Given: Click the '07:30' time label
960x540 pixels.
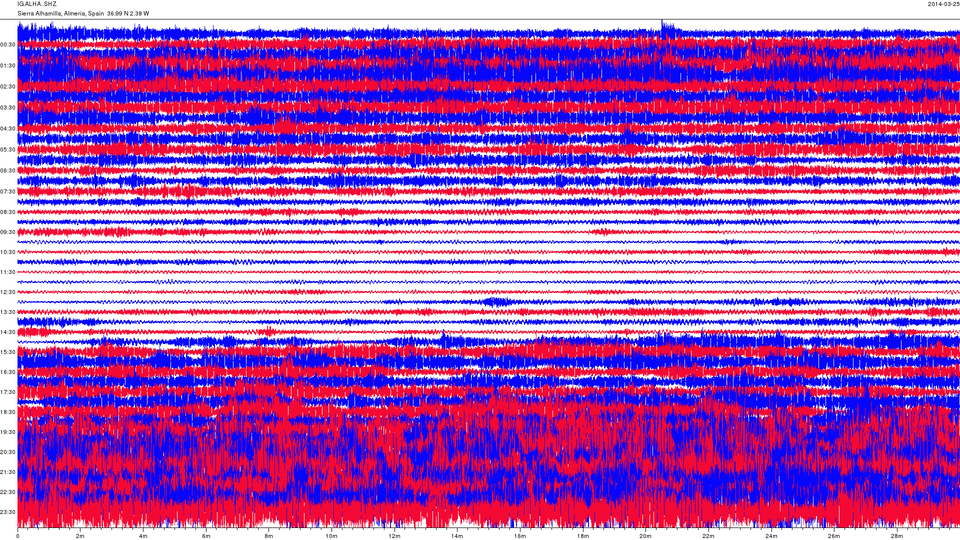Looking at the screenshot, I should click(8, 192).
